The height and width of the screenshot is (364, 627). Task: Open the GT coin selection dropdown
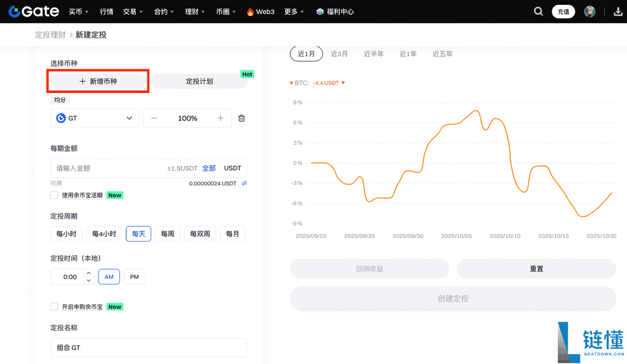pos(129,117)
